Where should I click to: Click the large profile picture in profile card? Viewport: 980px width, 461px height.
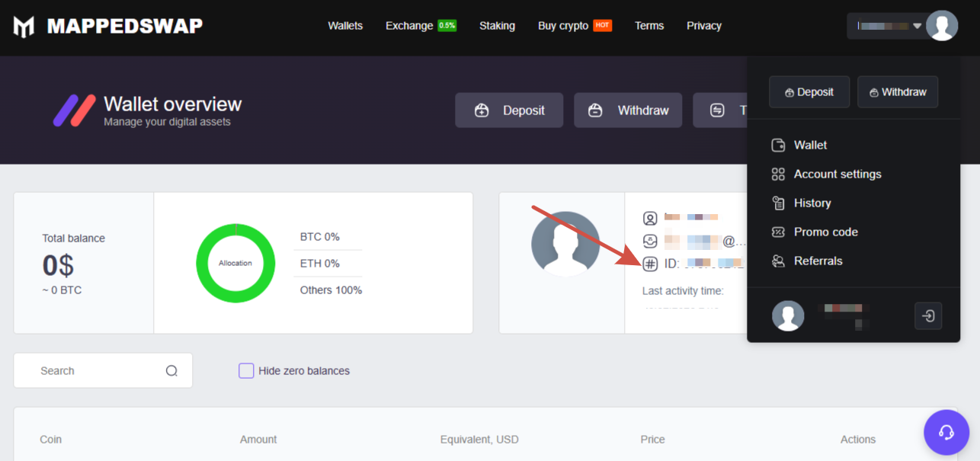click(565, 244)
